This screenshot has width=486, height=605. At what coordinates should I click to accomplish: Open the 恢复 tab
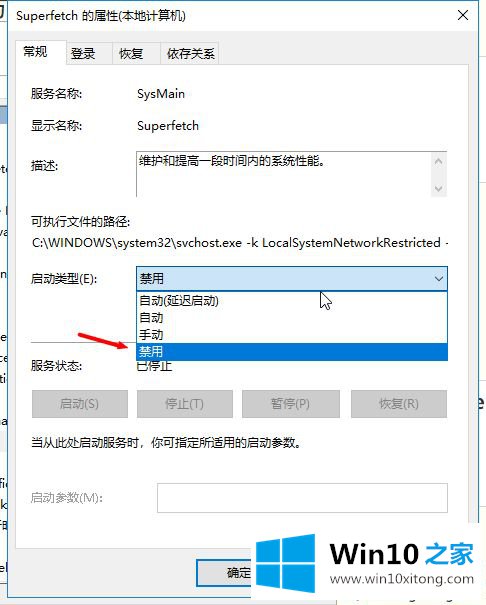(x=131, y=53)
